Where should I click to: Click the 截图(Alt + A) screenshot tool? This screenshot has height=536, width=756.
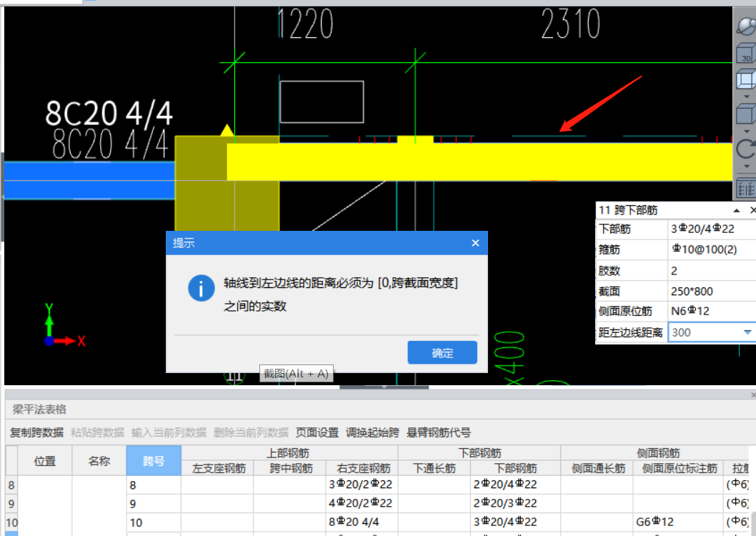click(296, 373)
